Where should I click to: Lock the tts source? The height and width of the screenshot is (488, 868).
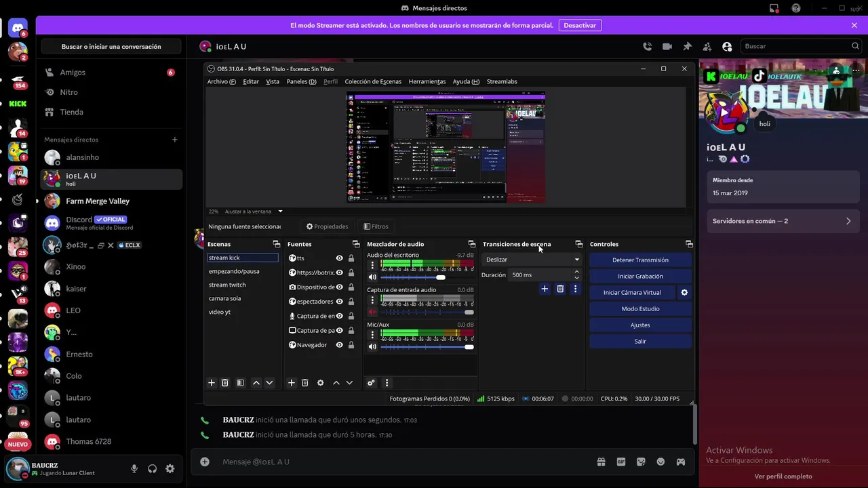coord(351,258)
